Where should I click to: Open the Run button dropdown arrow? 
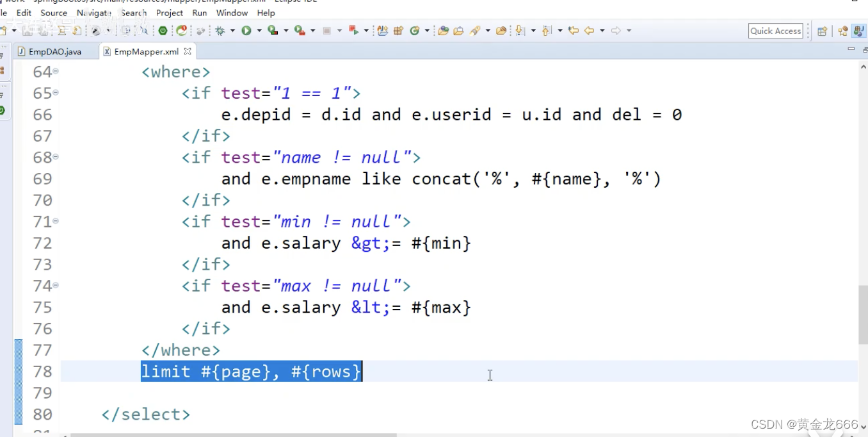pos(259,31)
